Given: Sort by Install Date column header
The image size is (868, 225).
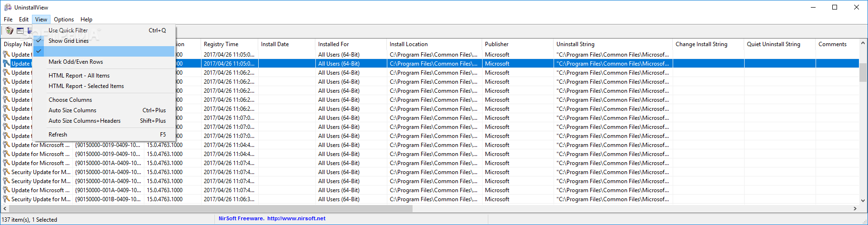Looking at the screenshot, I should click(286, 44).
